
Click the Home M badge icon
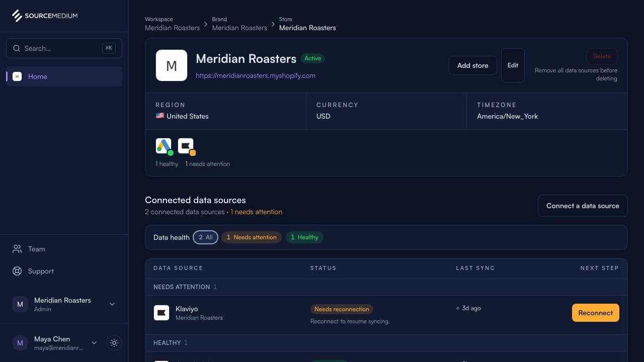click(x=17, y=76)
